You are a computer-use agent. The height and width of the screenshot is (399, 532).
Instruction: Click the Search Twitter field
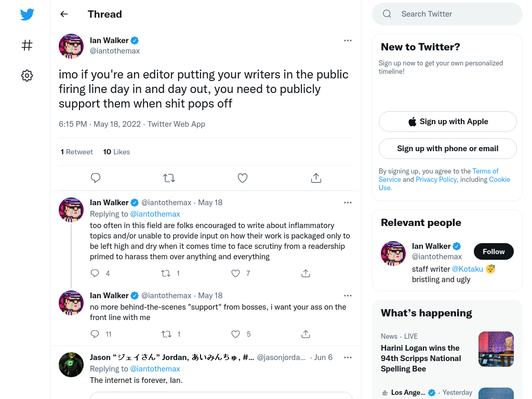(x=447, y=14)
